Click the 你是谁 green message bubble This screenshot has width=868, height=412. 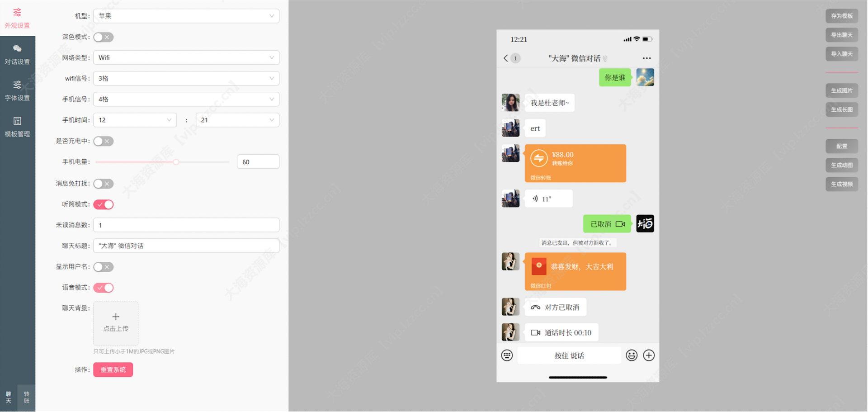pyautogui.click(x=615, y=77)
